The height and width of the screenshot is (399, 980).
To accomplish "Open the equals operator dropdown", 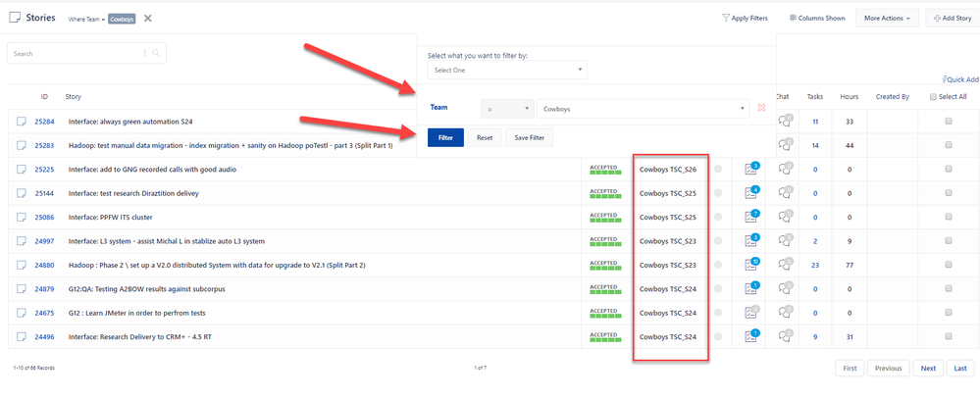I will tap(507, 109).
